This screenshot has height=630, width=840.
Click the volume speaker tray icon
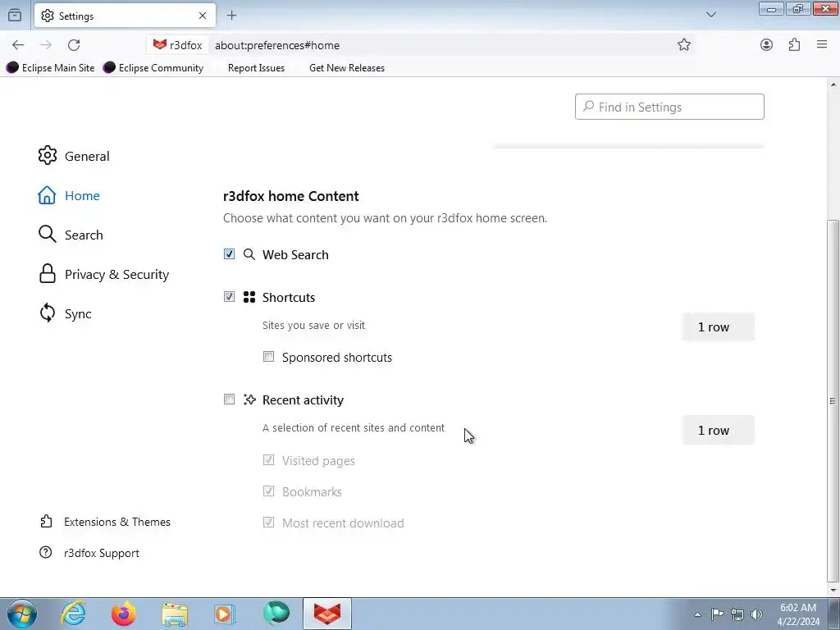click(x=756, y=614)
